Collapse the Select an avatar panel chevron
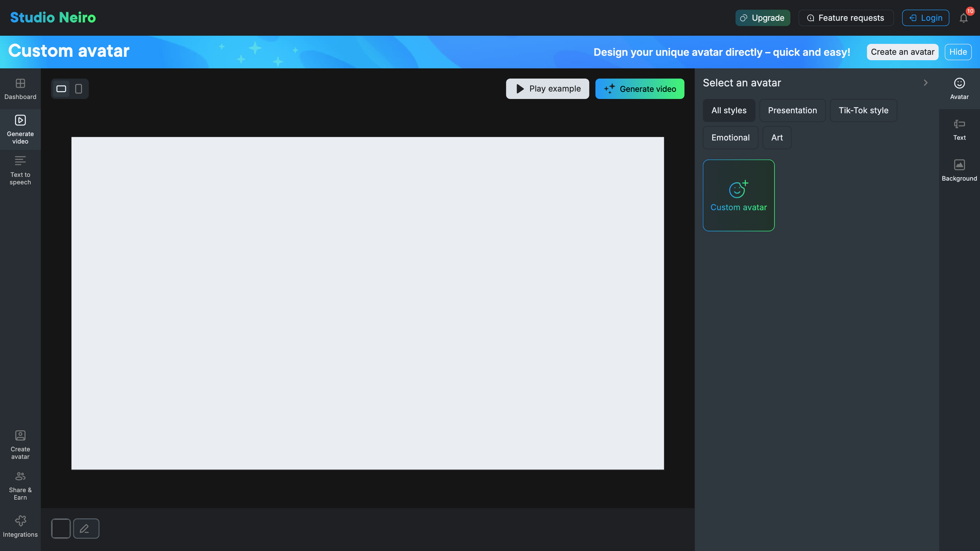The width and height of the screenshot is (980, 551). [926, 83]
